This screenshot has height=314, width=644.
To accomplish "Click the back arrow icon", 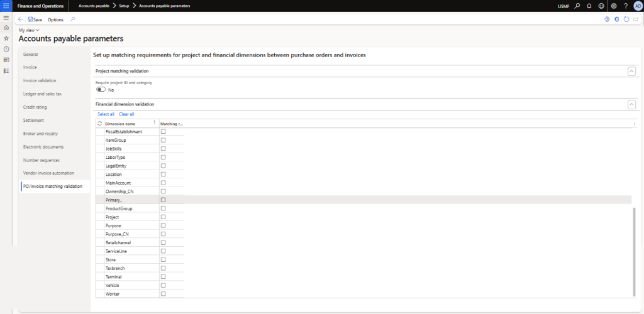I will pos(21,19).
